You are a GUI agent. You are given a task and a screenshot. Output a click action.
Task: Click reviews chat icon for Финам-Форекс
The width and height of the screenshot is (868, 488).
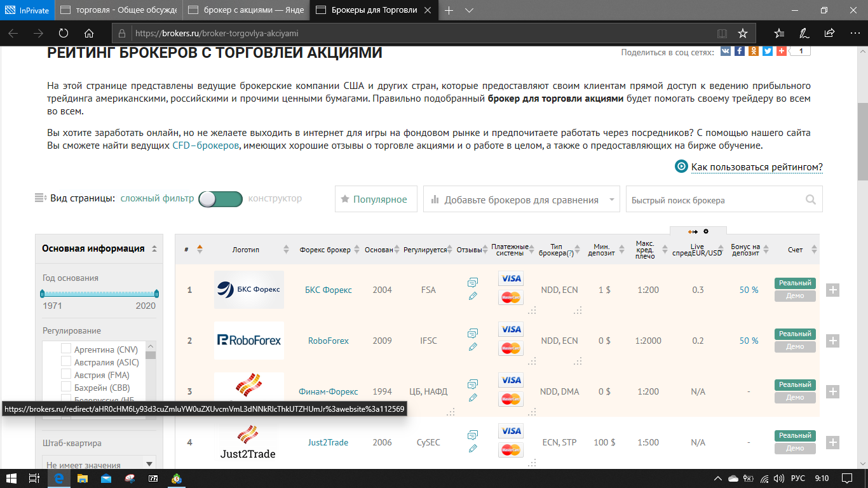pyautogui.click(x=472, y=384)
